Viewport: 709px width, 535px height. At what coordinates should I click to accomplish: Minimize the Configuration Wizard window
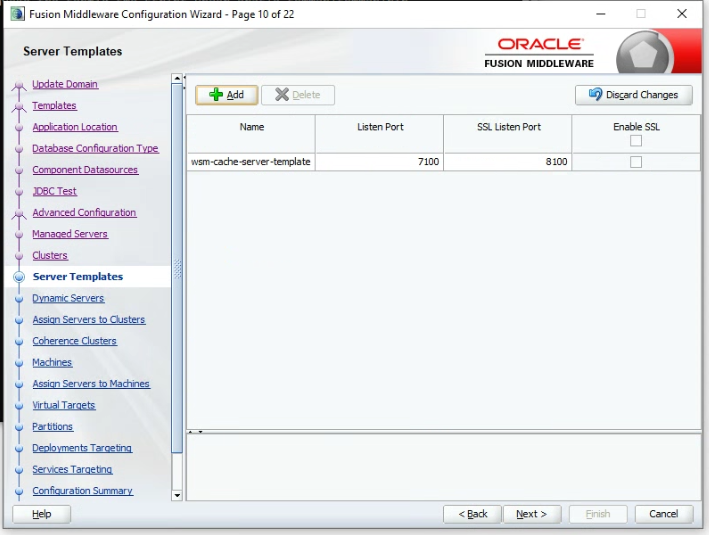(600, 14)
